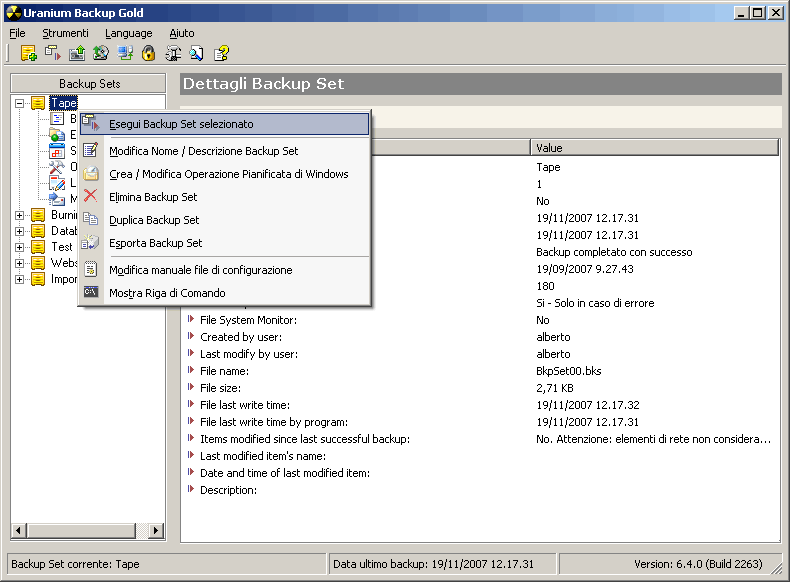The width and height of the screenshot is (790, 582).
Task: Open the wrench and hammer options icon
Action: [x=173, y=53]
